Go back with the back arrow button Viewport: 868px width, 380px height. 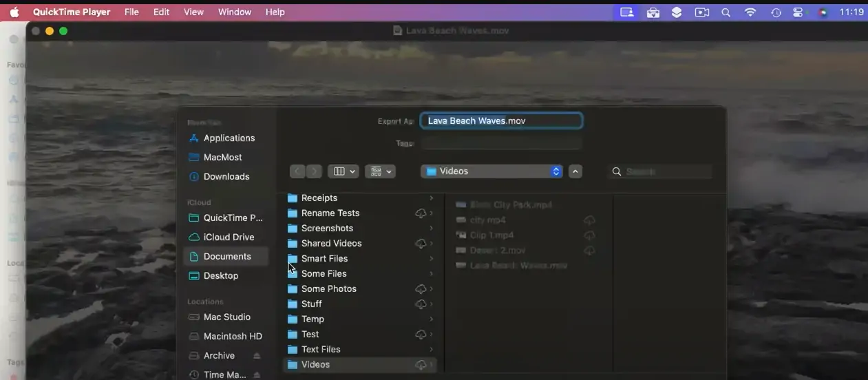(297, 171)
